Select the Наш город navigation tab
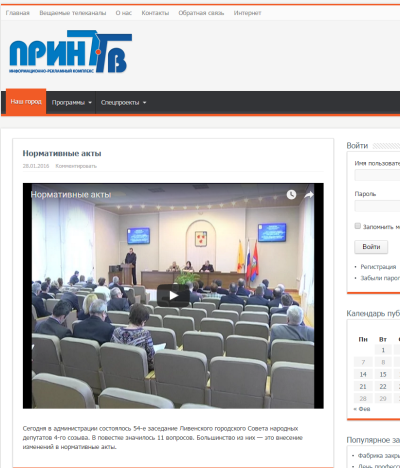Screen dimensions: 400x468 (x=26, y=102)
